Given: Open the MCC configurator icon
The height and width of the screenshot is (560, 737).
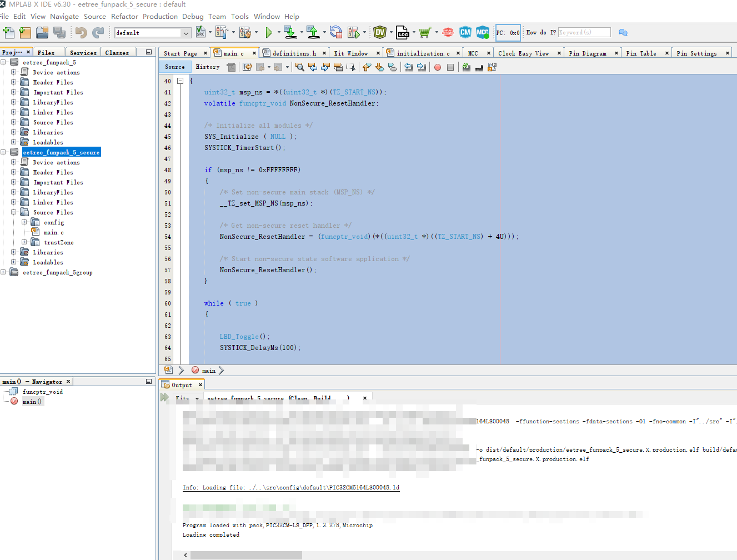Looking at the screenshot, I should [x=483, y=32].
